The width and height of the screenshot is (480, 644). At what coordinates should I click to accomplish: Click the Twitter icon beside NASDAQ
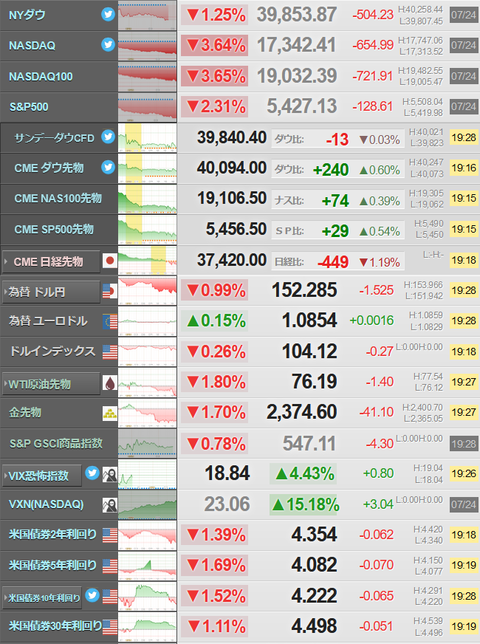point(108,44)
